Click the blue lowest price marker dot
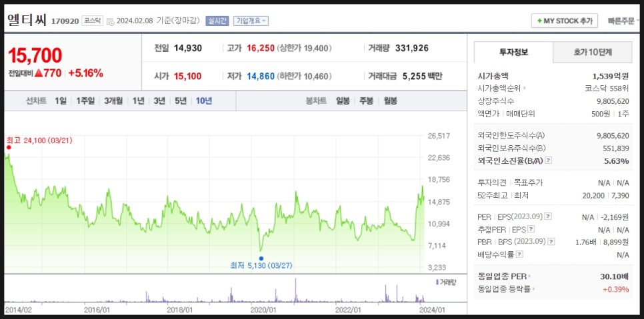The height and width of the screenshot is (319, 644). point(261,258)
